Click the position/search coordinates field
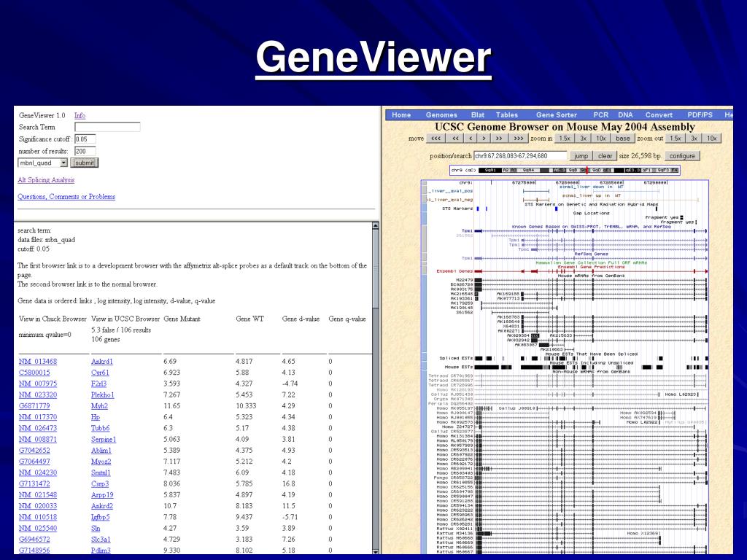 coord(520,156)
